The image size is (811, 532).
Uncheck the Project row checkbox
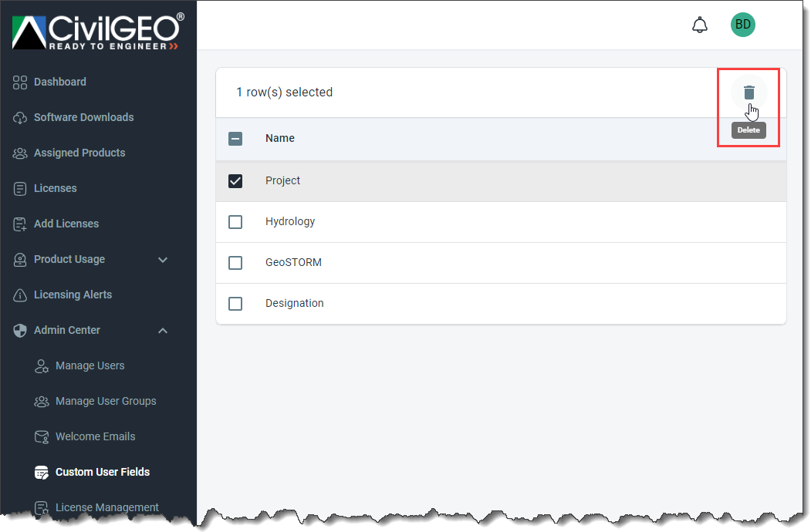point(235,181)
